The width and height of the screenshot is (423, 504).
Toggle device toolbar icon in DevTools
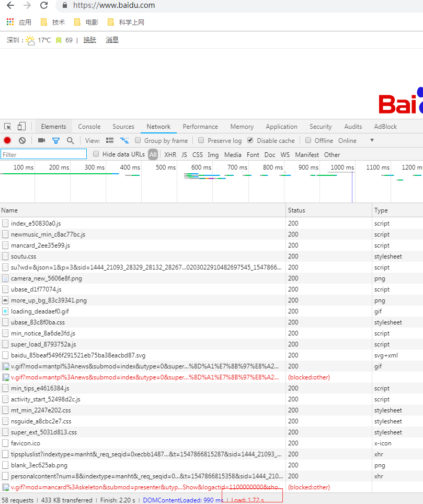click(21, 126)
